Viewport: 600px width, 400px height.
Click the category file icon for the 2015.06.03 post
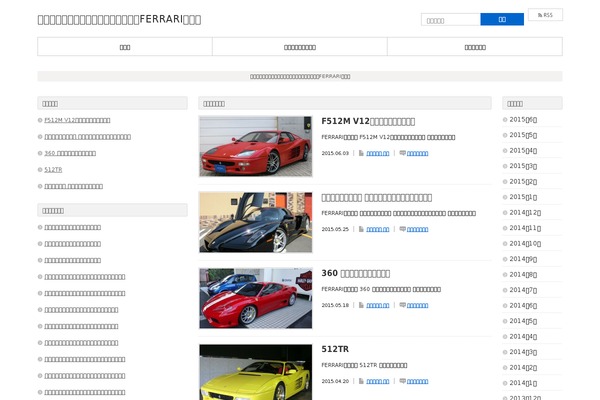tap(361, 153)
